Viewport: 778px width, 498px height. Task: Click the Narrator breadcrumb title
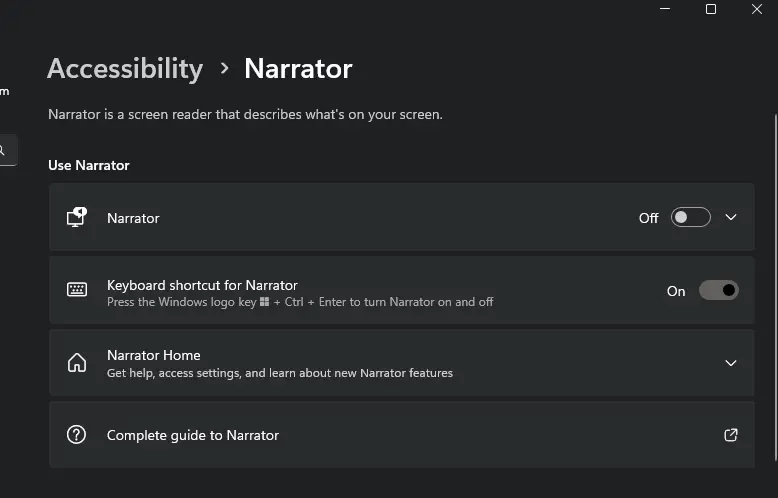(x=298, y=68)
